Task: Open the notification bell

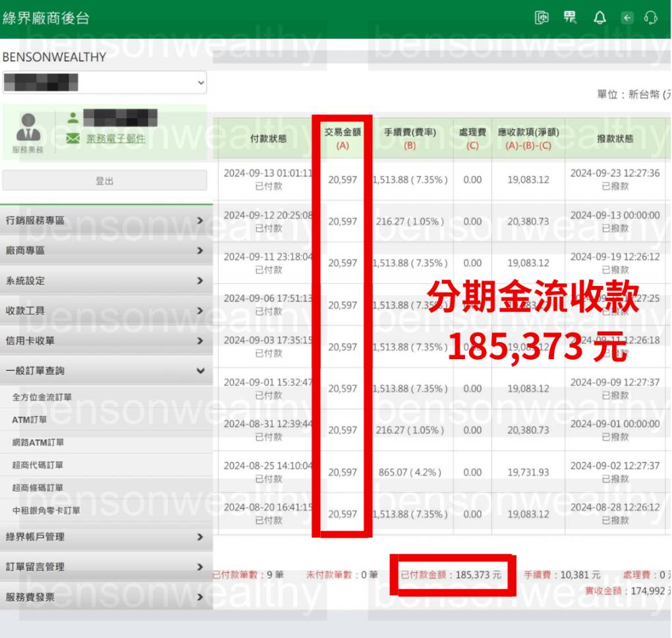Action: (600, 18)
